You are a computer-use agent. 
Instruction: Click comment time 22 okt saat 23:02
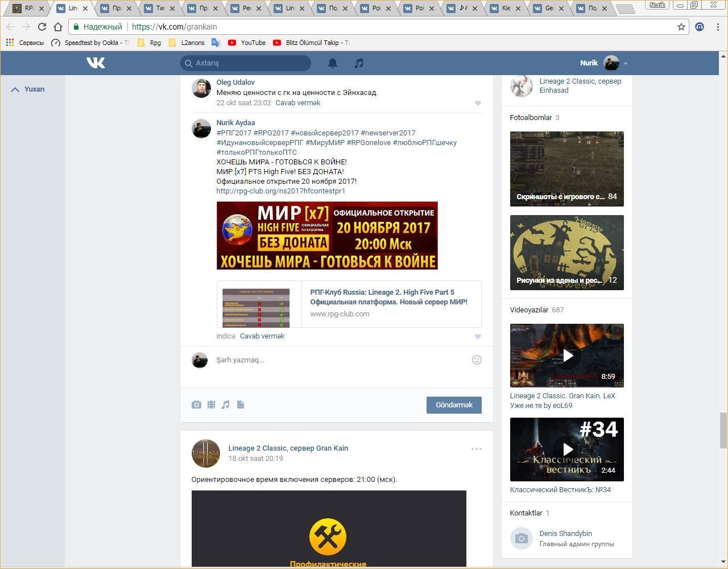[x=243, y=103]
